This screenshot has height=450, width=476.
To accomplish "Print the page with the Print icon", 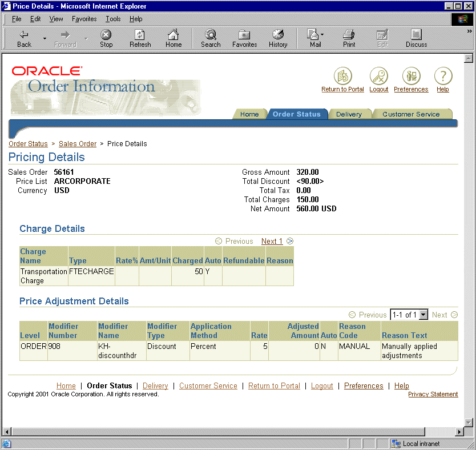I will tap(349, 39).
